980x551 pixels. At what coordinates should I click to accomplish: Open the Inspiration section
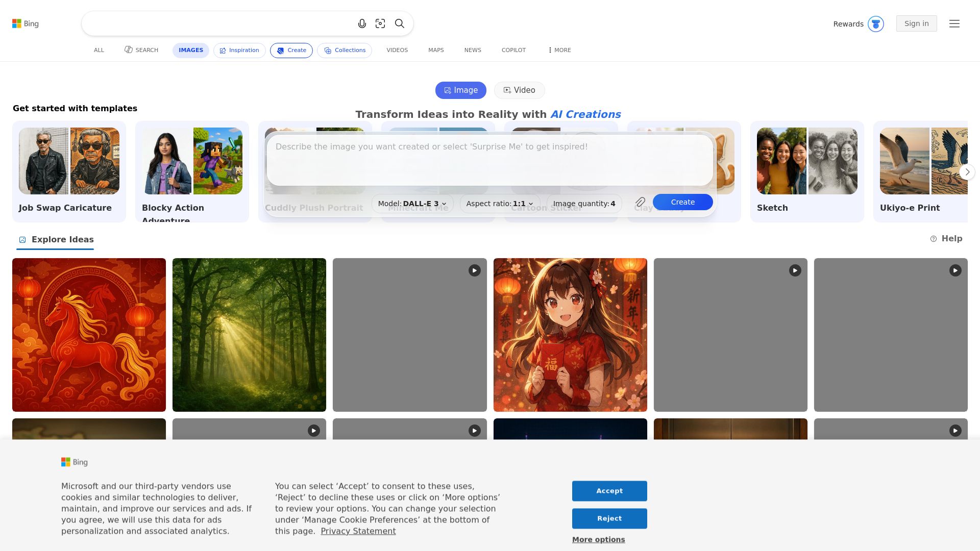coord(239,50)
